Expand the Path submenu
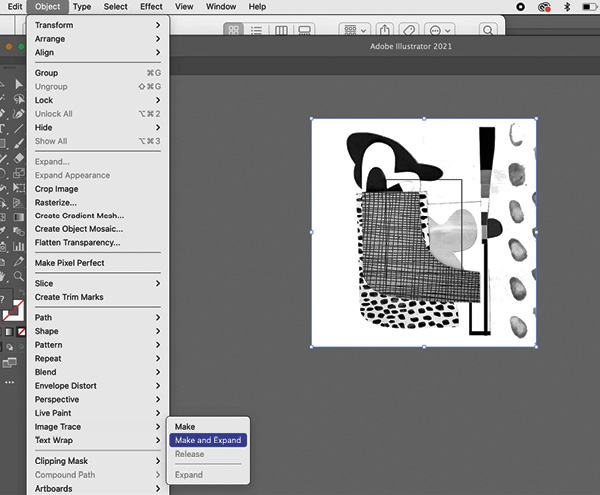 click(x=98, y=318)
